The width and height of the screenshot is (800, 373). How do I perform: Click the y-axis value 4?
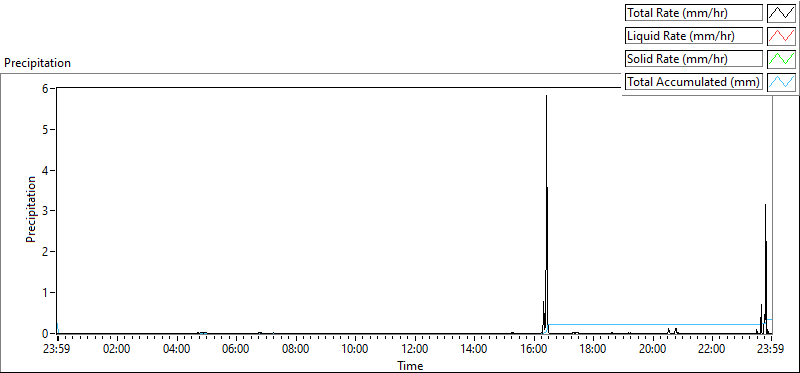click(45, 170)
